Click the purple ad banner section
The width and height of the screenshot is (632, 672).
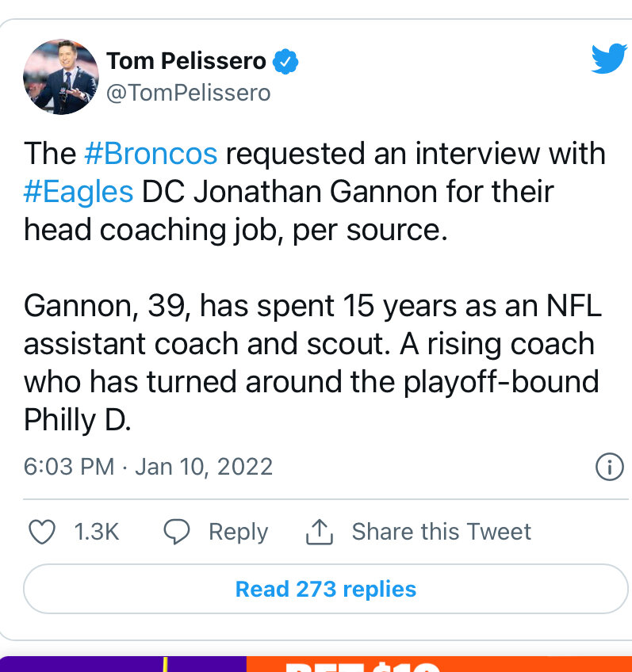pyautogui.click(x=123, y=664)
